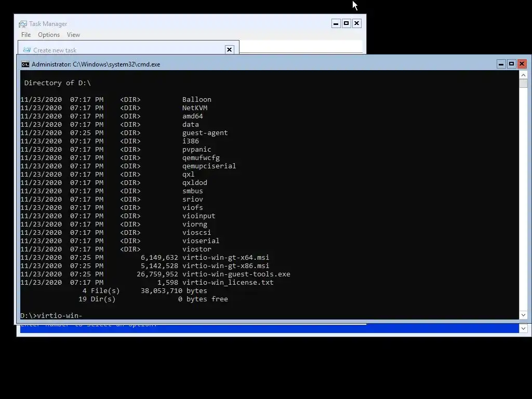532x399 pixels.
Task: Click the qemufwcfg directory entry
Action: 201,158
